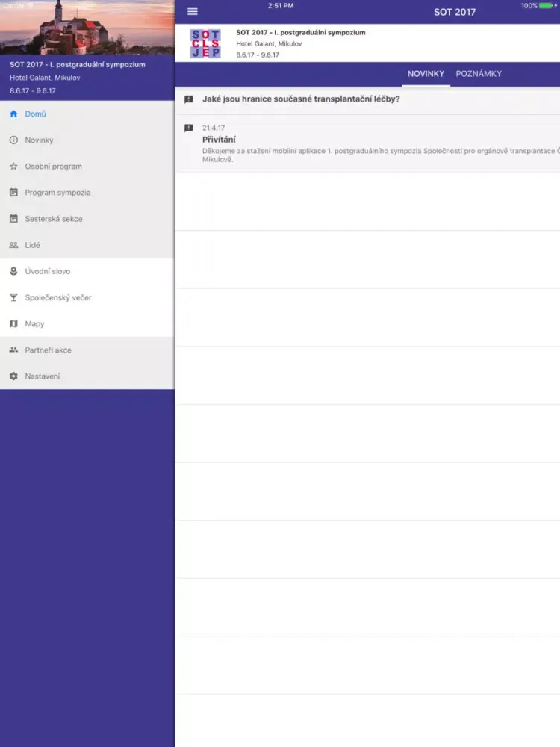Open the news item about transplantační léčby
Viewport: 560px width, 747px height.
click(x=367, y=99)
